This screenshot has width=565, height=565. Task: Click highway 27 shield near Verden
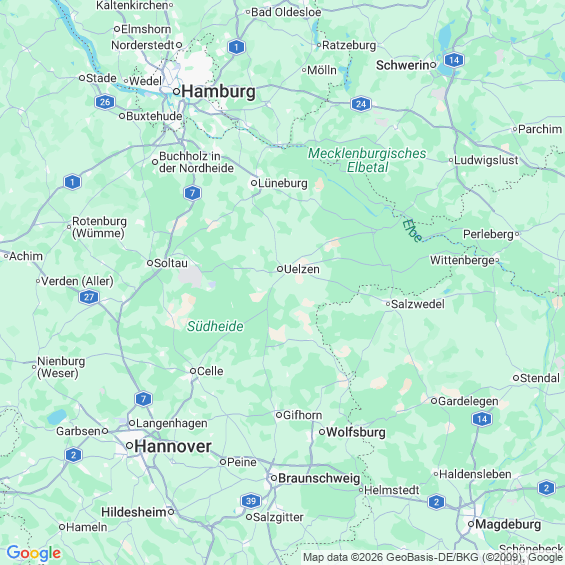click(89, 297)
